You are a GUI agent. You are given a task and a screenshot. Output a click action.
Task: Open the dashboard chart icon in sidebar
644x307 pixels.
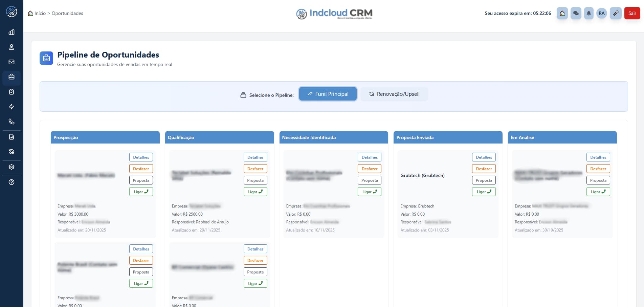pos(12,32)
